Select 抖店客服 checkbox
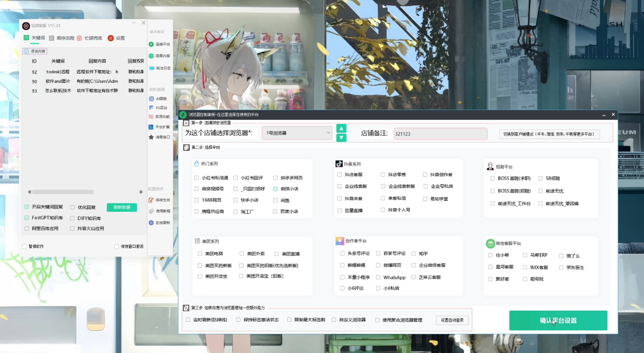This screenshot has height=353, width=644. [x=339, y=175]
